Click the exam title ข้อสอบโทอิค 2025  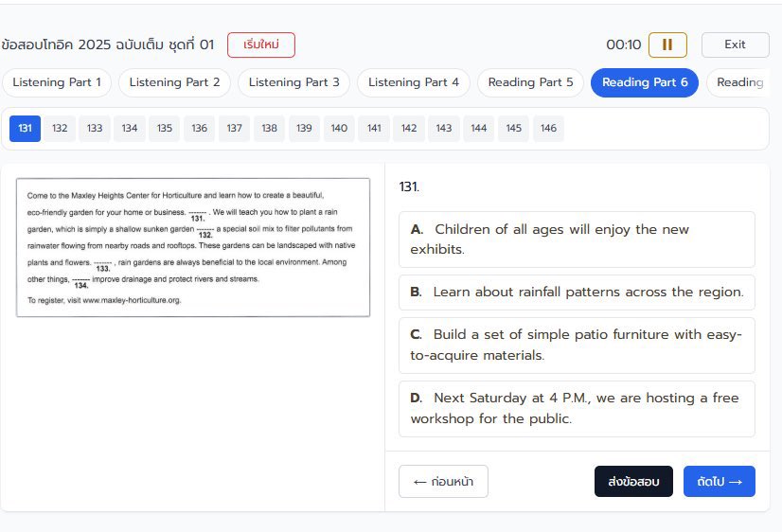(107, 44)
